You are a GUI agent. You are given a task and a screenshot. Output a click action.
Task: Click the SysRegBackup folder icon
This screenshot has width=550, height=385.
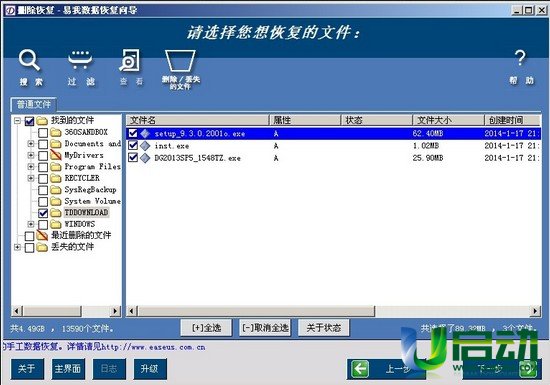(x=55, y=190)
